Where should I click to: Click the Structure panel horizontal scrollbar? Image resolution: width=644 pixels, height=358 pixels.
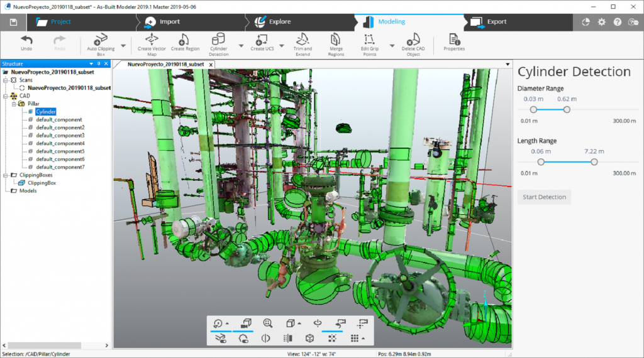(x=45, y=345)
